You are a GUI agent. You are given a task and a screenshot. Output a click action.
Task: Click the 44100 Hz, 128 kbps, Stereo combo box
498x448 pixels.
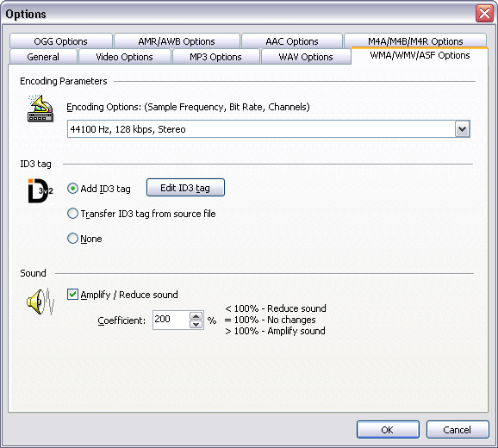(x=268, y=129)
